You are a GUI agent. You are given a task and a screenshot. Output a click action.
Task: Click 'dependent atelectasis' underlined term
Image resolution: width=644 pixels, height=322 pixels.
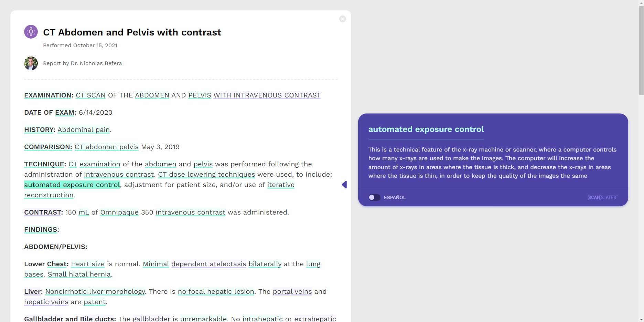point(208,264)
